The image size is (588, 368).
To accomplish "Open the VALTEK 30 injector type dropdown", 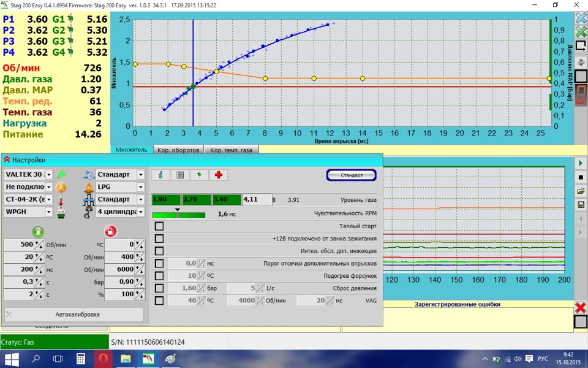I will click(x=49, y=175).
